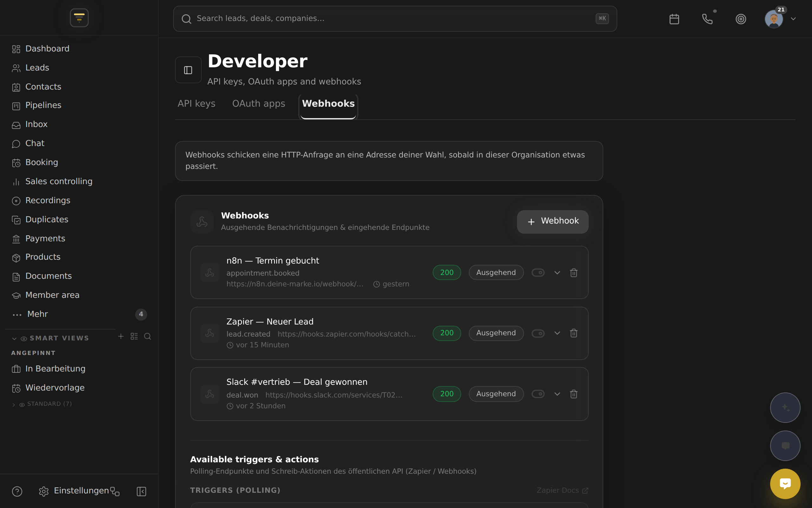Switch to the API keys tab

196,104
